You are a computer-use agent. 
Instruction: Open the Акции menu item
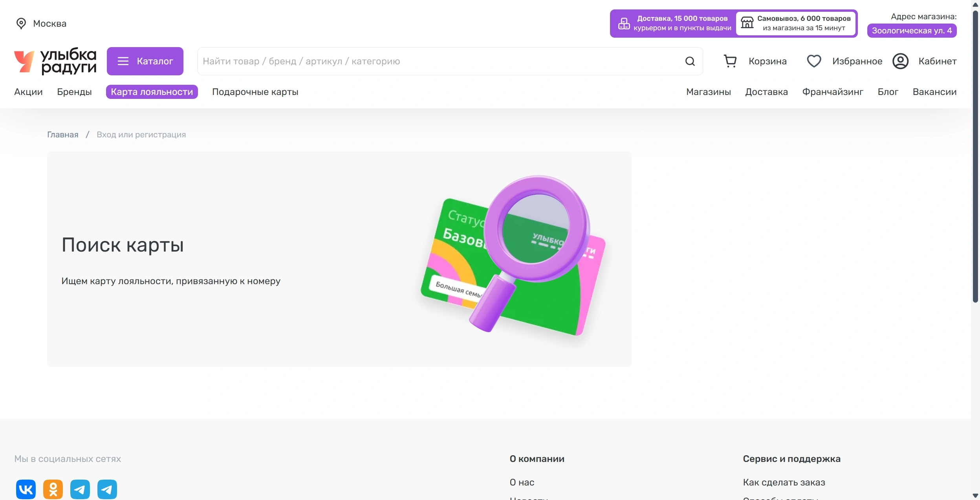28,92
